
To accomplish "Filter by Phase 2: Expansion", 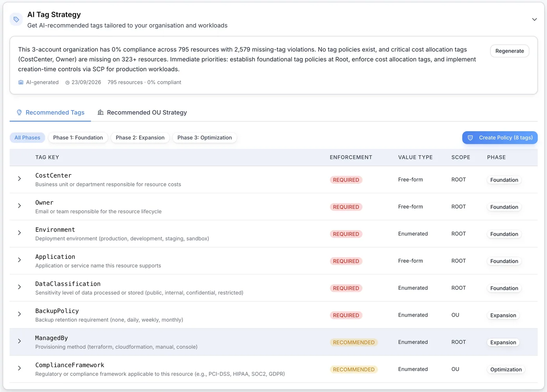I will click(x=140, y=137).
